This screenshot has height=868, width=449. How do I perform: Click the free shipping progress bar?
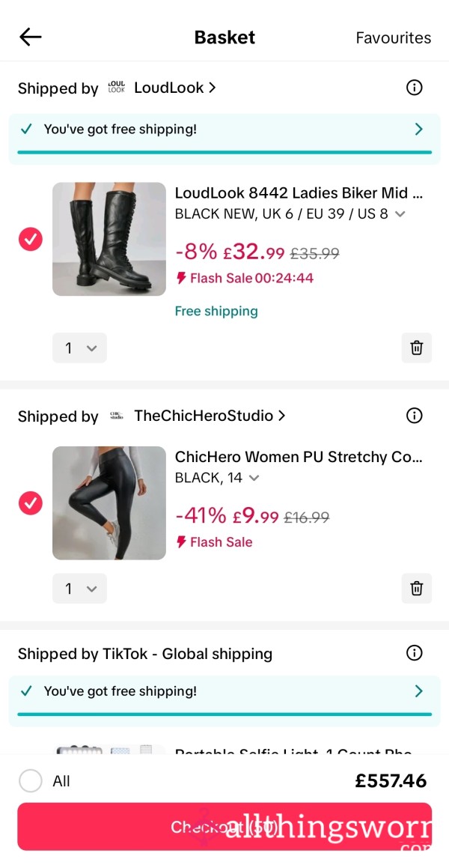click(x=224, y=153)
